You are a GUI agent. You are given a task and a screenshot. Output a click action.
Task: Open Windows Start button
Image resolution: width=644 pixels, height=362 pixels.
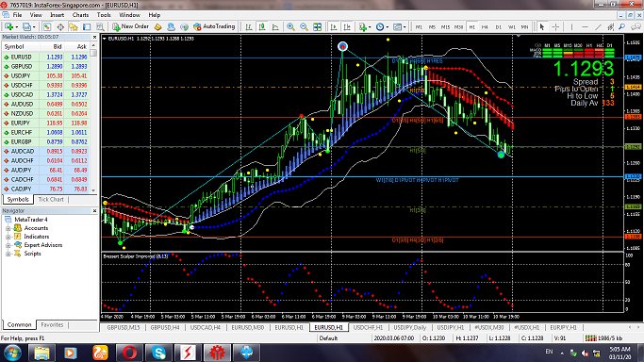click(12, 353)
